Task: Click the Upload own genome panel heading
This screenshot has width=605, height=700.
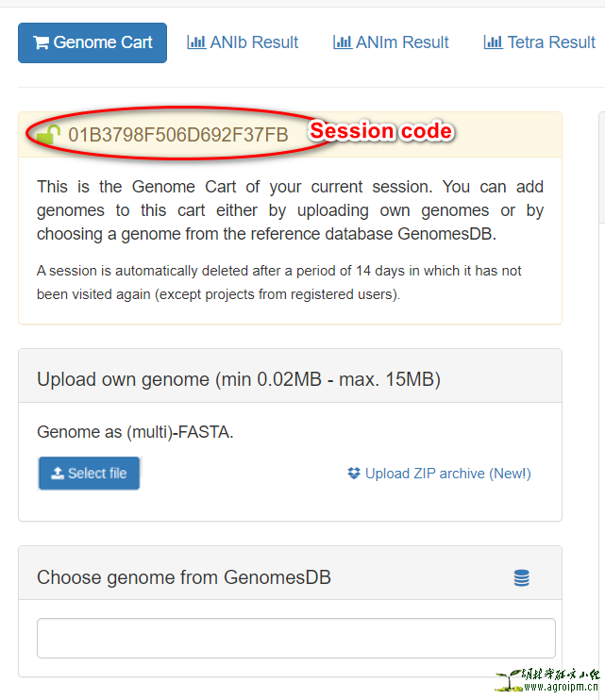Action: click(239, 379)
